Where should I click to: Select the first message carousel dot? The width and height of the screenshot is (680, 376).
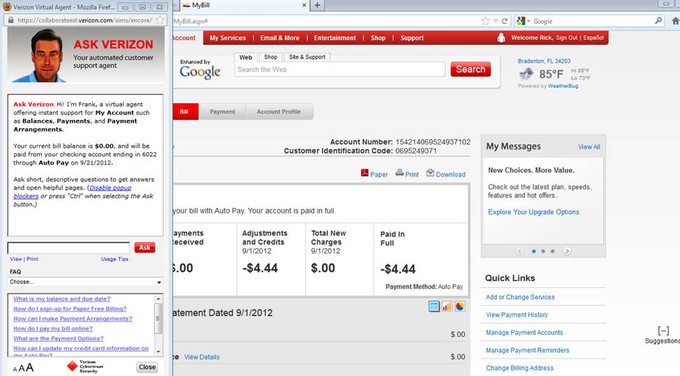point(533,251)
